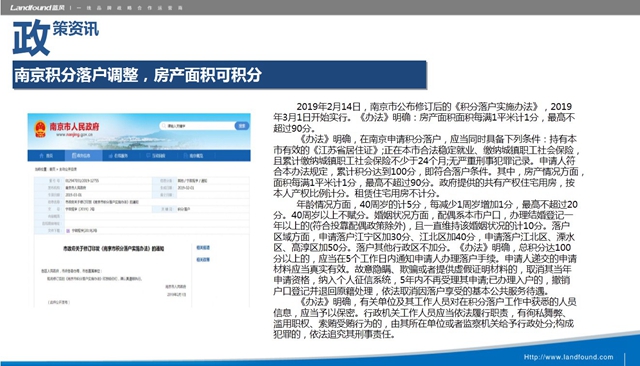The width and height of the screenshot is (640, 366).
Task: Click the purple attachment file icon in table
Action: (x=68, y=231)
